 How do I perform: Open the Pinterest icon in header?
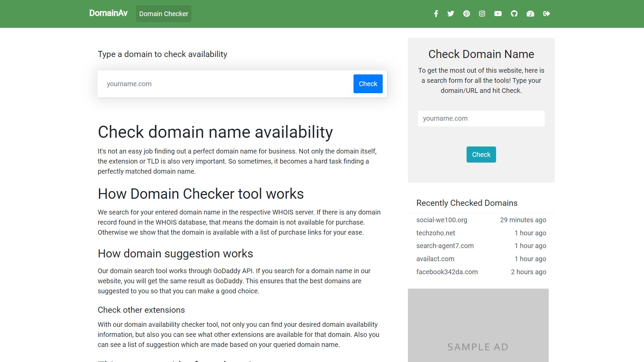coord(466,14)
